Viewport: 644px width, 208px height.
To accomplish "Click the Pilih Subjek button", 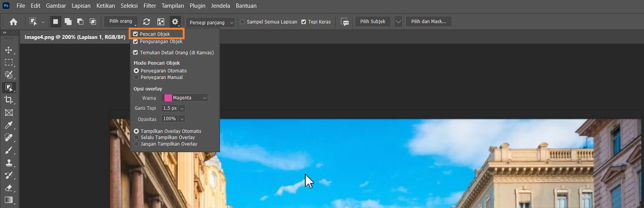I will (373, 21).
